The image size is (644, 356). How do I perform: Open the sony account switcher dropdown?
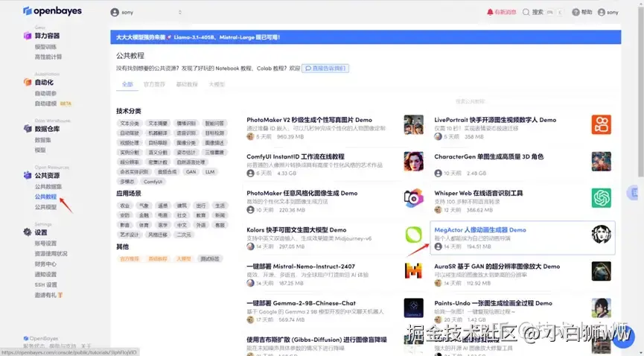click(x=146, y=13)
